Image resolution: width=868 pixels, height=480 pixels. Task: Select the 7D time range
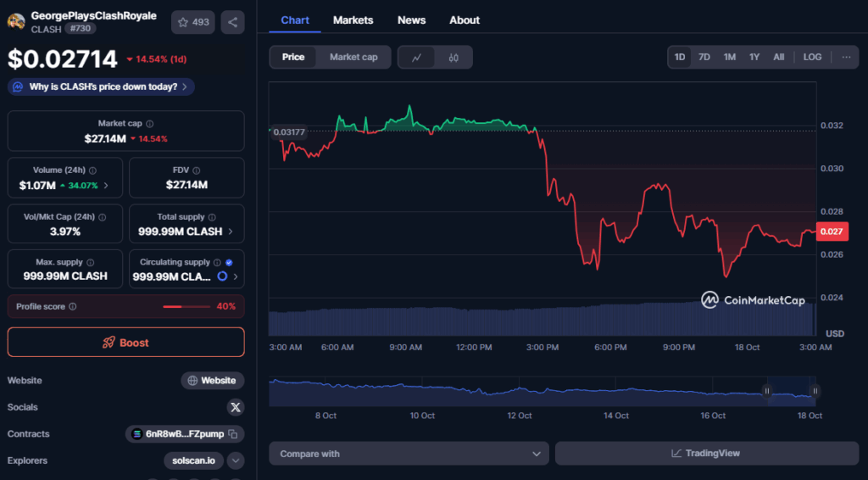(704, 57)
